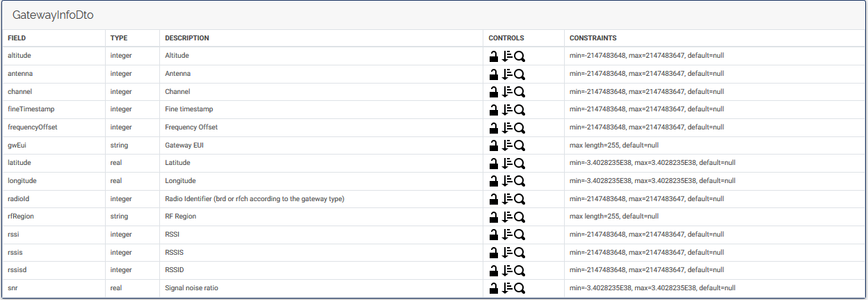Click the sort icon in fineTimestamp row

[x=507, y=109]
